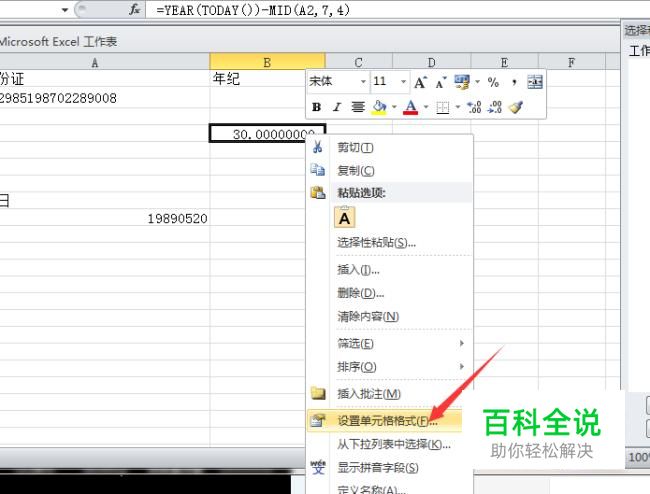Select column D header

[432, 62]
